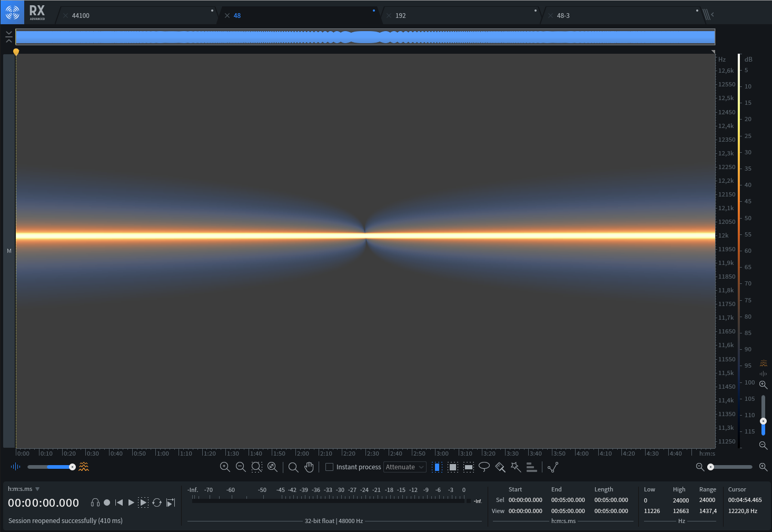Click the iZotope RX logo icon

(12, 12)
